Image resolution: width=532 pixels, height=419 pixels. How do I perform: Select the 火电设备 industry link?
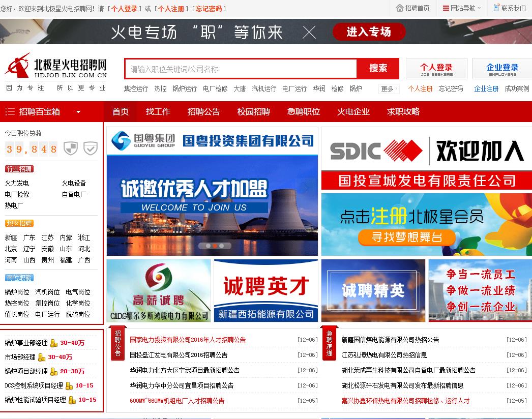[74, 183]
